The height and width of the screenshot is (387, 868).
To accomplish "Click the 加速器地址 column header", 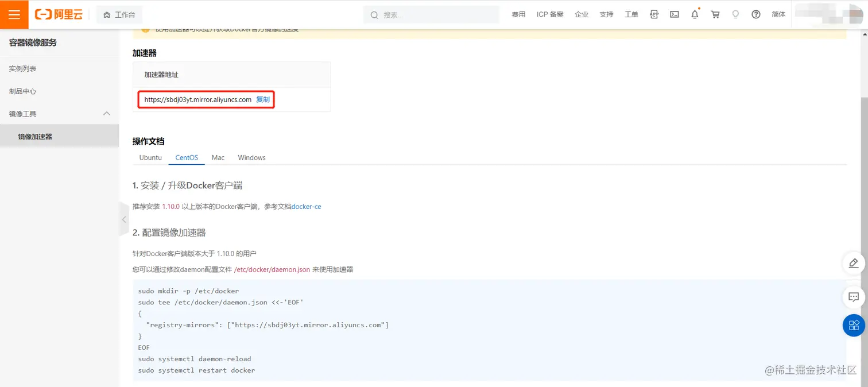I will (161, 75).
